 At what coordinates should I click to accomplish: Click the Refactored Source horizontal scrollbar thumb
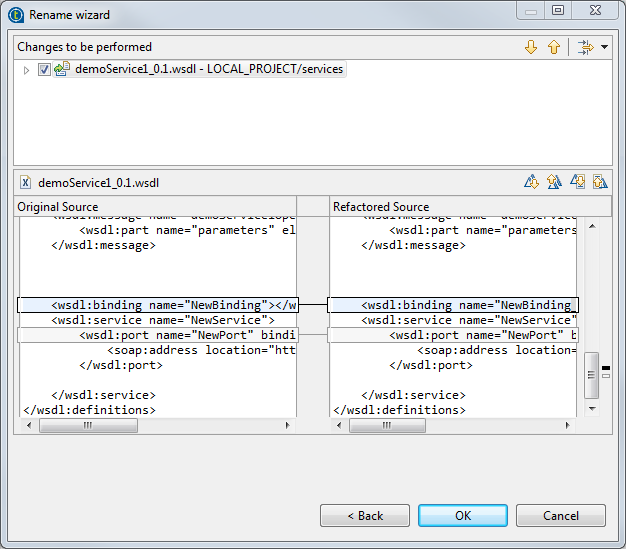tap(387, 426)
